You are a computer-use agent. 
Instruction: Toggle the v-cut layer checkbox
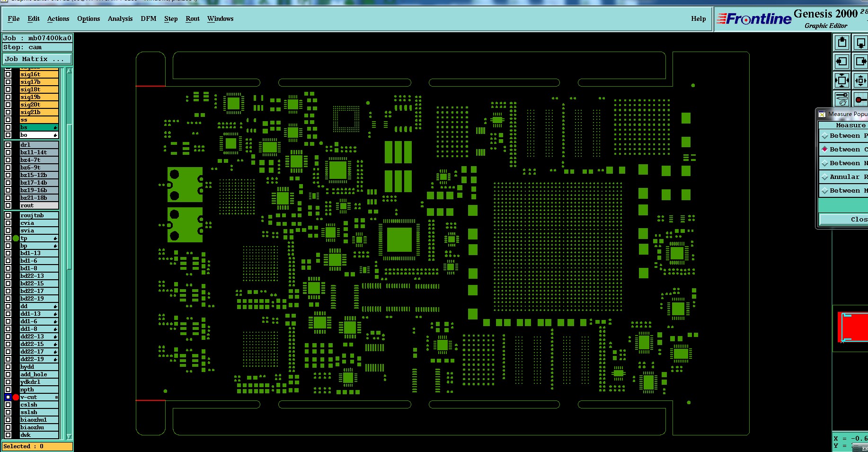pos(8,397)
